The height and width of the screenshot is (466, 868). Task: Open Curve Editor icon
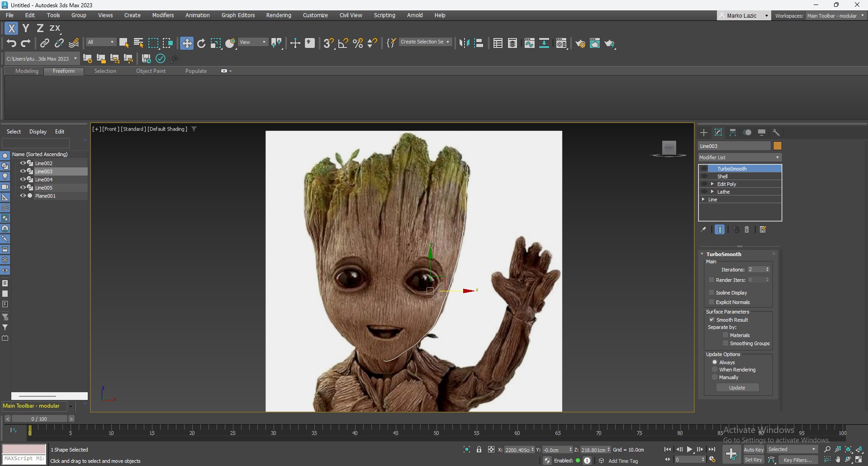click(529, 43)
